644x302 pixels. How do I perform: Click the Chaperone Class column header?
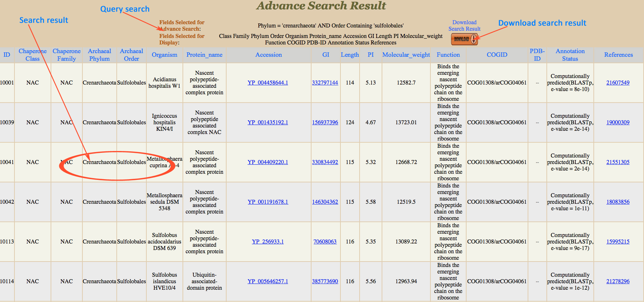(33, 55)
